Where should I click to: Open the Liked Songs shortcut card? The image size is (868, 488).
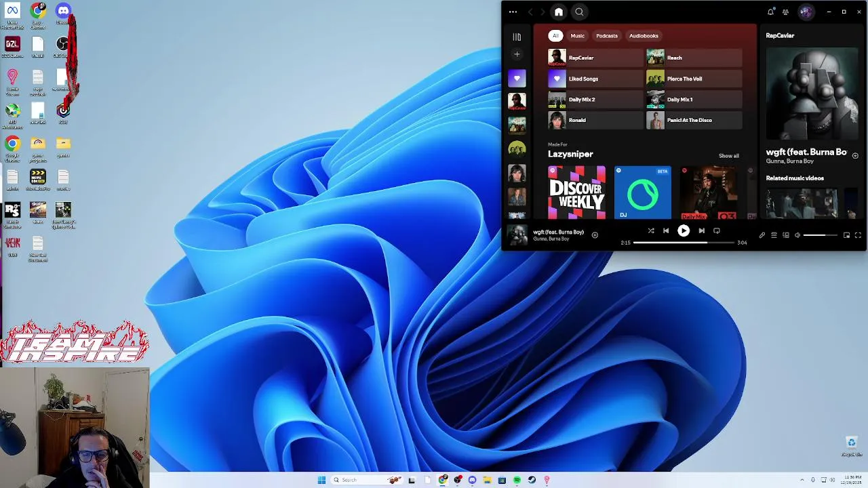(x=595, y=79)
